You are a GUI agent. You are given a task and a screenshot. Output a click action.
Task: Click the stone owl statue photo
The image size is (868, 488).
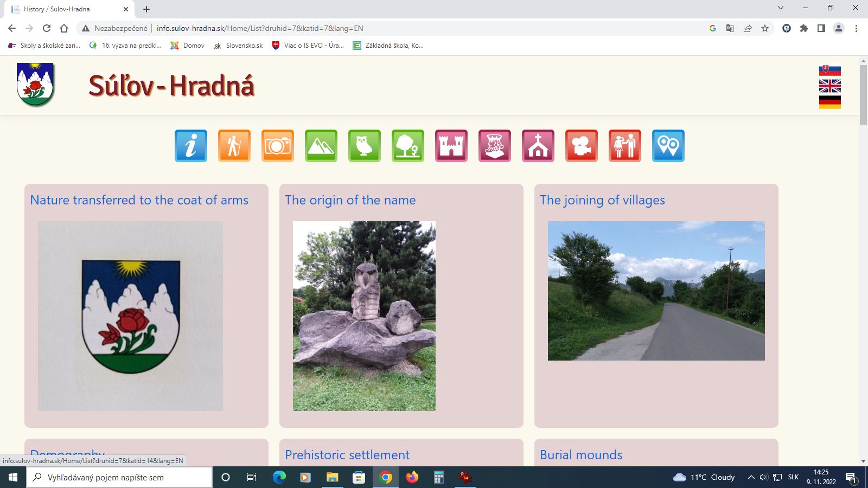(x=364, y=316)
